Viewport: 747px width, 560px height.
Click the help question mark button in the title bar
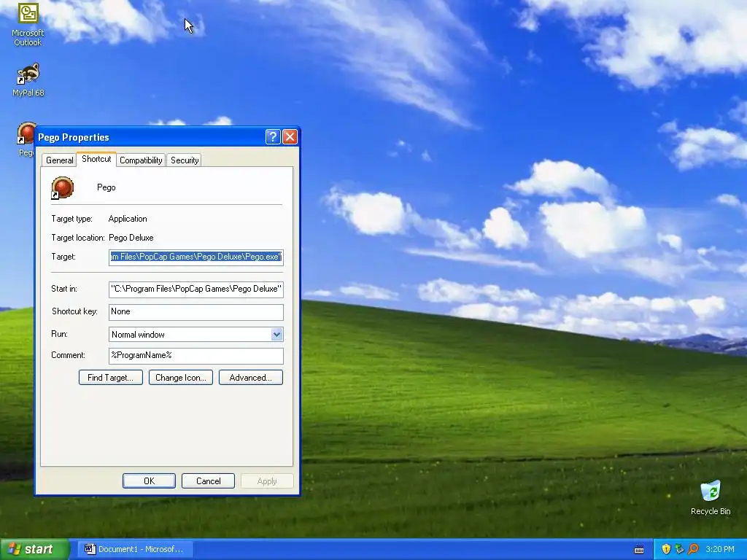273,137
